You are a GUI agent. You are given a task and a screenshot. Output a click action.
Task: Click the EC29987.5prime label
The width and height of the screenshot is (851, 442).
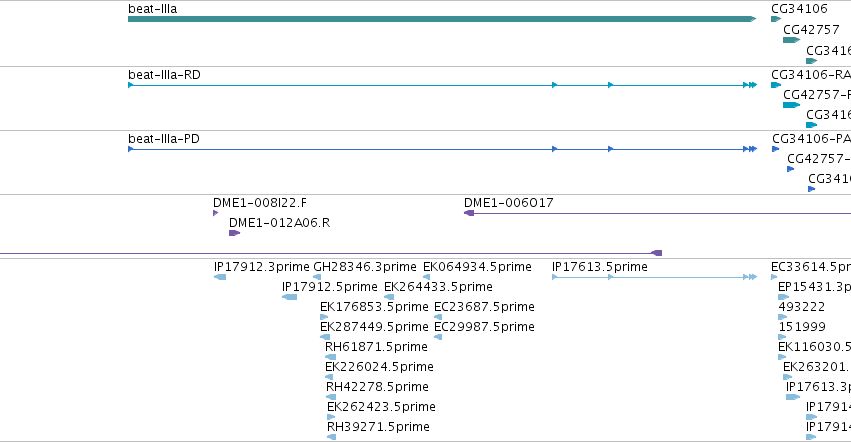485,327
